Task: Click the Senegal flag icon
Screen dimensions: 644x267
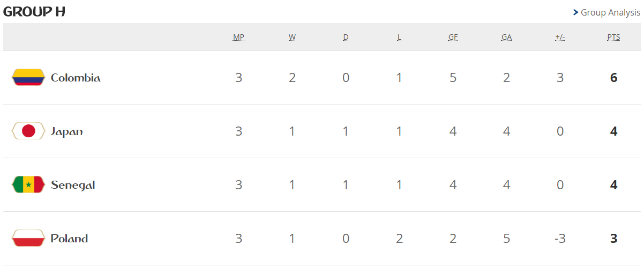Action: coord(28,185)
